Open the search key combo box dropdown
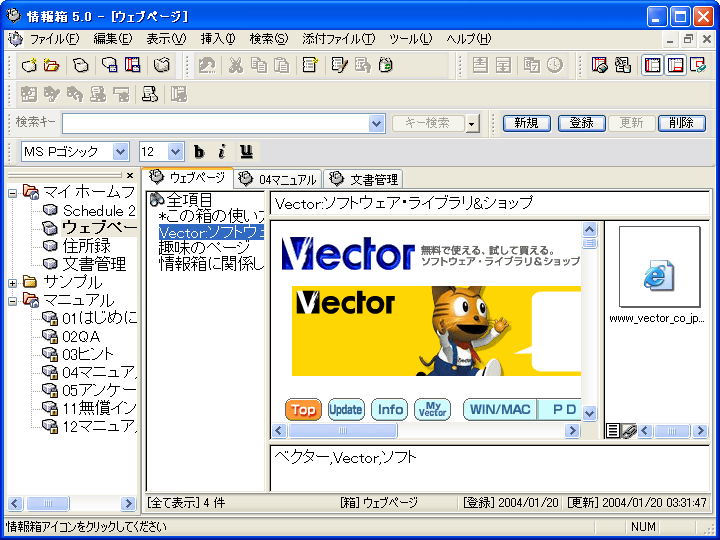Viewport: 720px width, 540px height. pos(377,124)
